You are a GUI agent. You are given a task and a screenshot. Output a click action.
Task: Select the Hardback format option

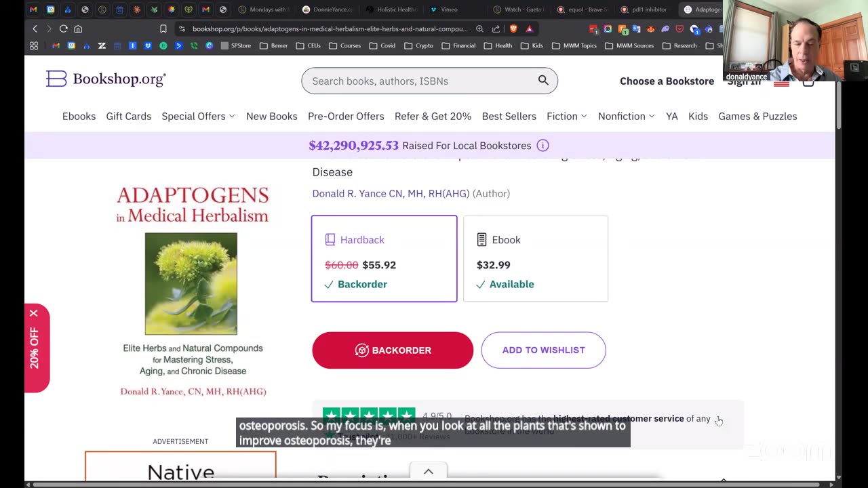[x=384, y=258]
